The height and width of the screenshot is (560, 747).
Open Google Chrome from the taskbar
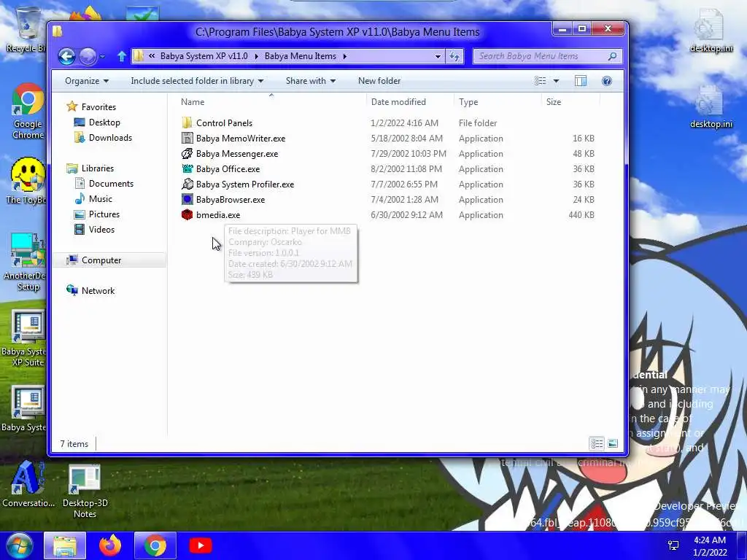pos(155,545)
